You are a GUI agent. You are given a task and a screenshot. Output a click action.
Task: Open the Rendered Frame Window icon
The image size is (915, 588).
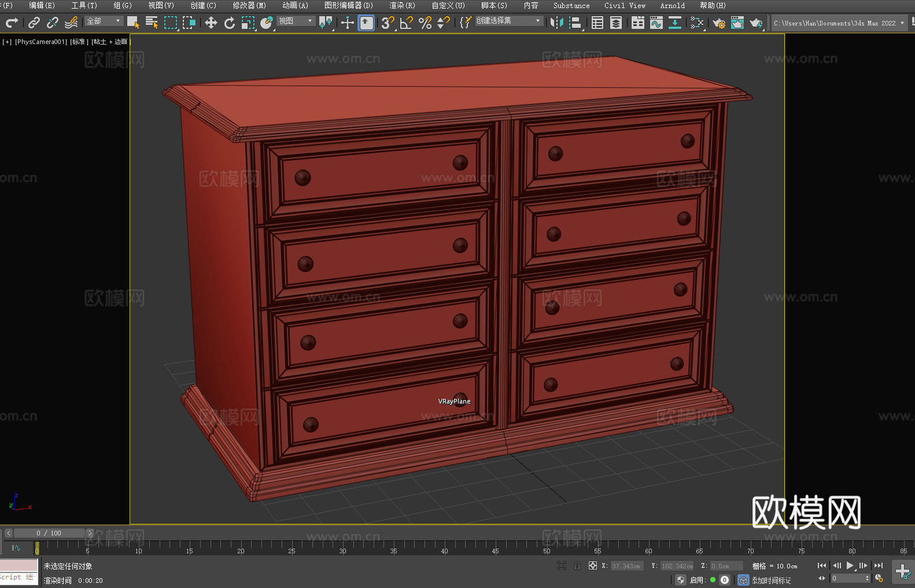coord(737,23)
